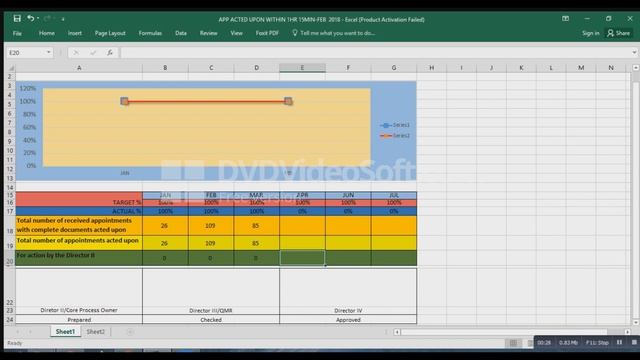Add a new sheet with the plus icon
The height and width of the screenshot is (360, 640).
pyautogui.click(x=130, y=332)
